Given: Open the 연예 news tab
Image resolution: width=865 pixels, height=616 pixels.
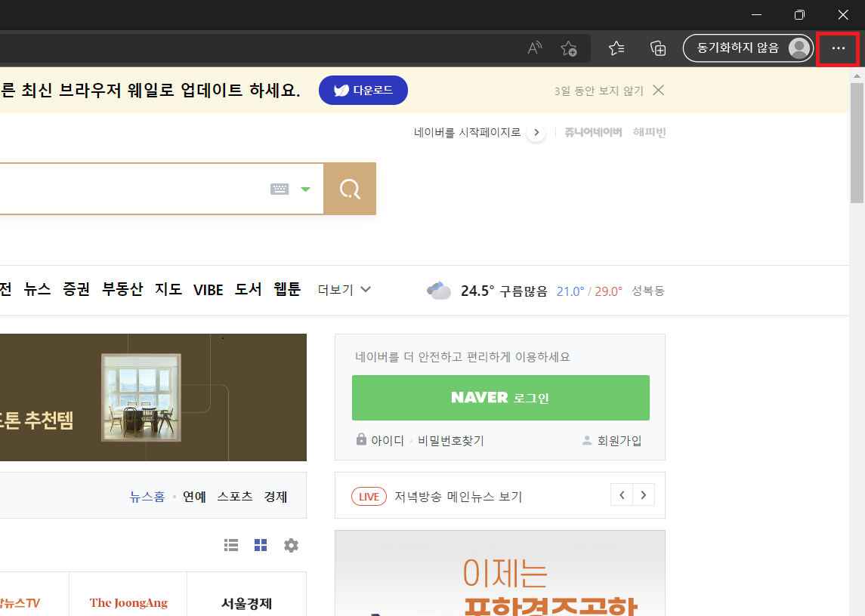Looking at the screenshot, I should click(194, 497).
